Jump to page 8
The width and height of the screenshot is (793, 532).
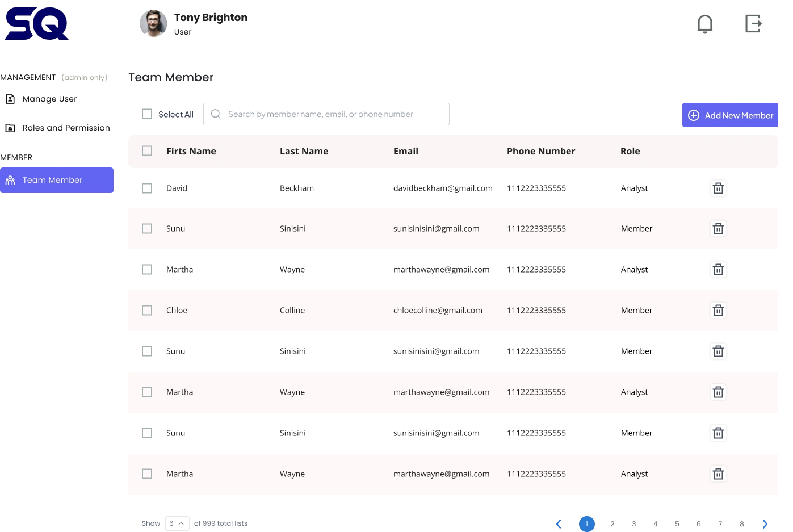pos(742,524)
